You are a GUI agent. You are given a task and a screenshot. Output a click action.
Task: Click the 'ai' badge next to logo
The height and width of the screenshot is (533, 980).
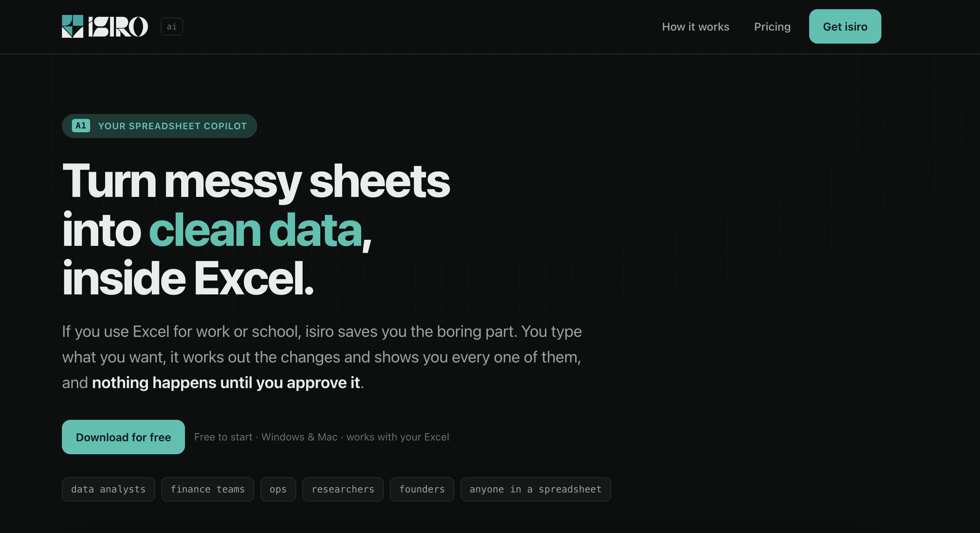click(172, 27)
